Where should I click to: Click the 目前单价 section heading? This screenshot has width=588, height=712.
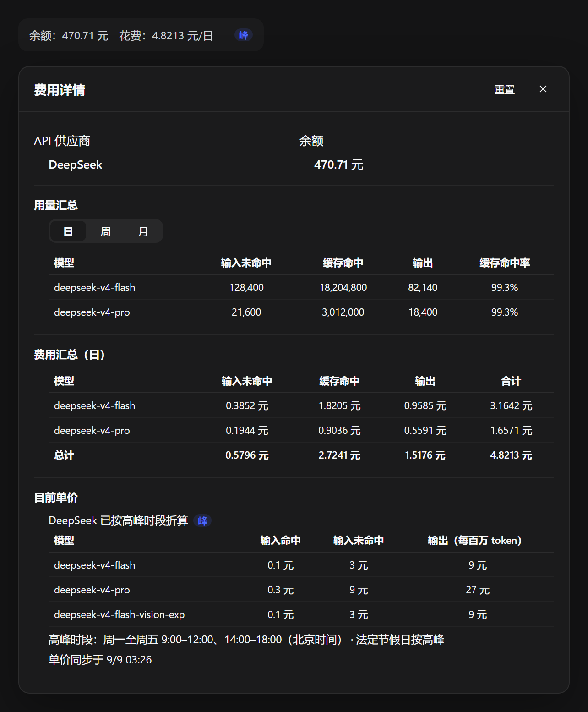56,498
